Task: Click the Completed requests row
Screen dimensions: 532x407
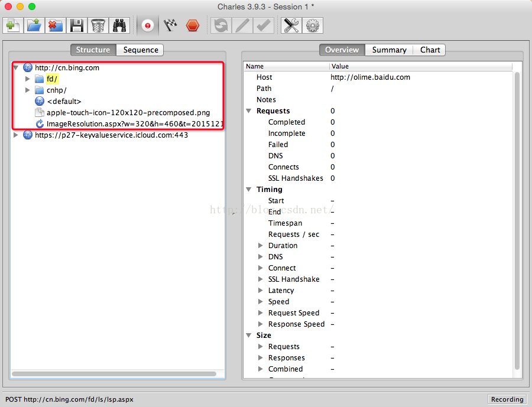Action: [378, 122]
